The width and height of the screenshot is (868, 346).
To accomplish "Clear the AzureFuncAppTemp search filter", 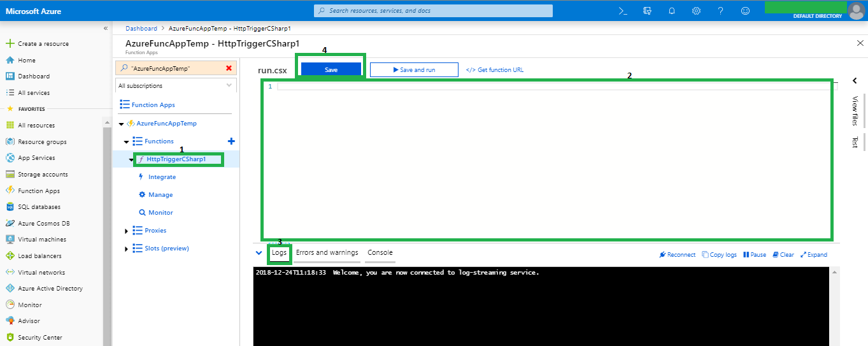I will click(x=229, y=68).
